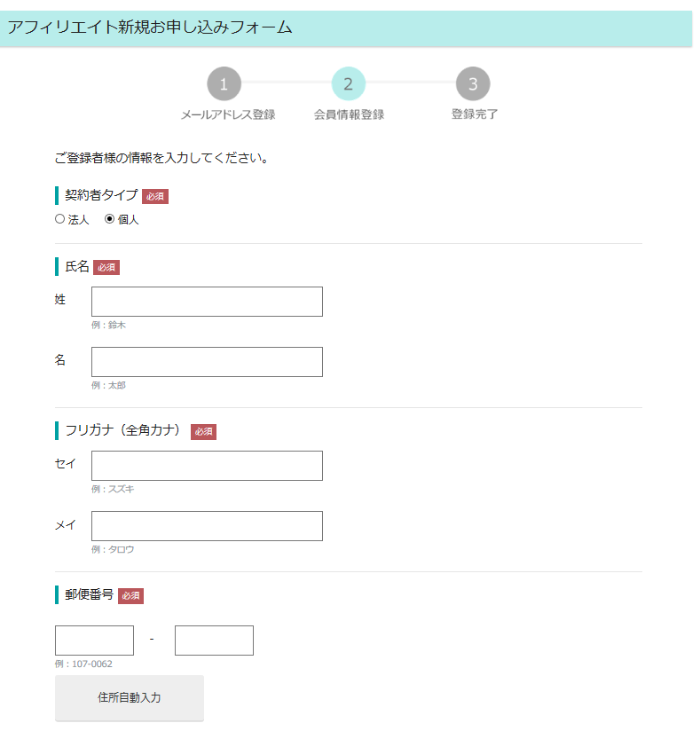Click the second postal code input box

click(x=214, y=640)
